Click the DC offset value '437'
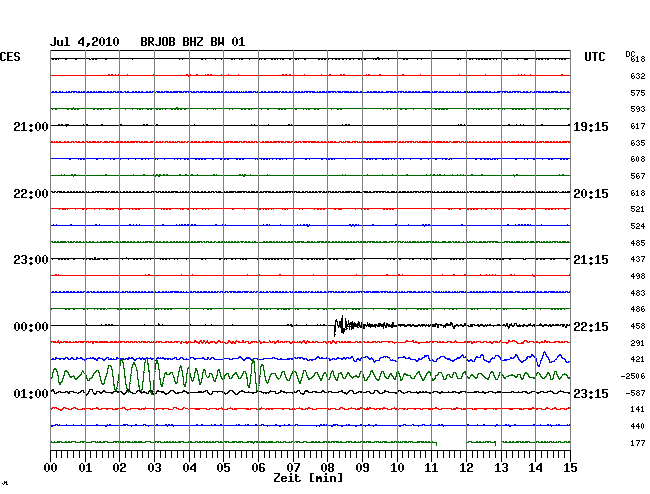The height and width of the screenshot is (494, 650). coord(638,259)
